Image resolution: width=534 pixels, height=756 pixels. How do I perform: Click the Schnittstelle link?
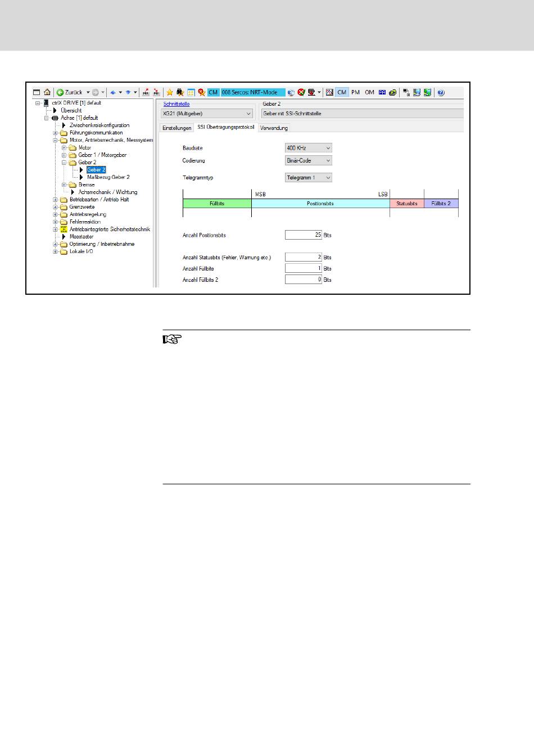point(177,104)
